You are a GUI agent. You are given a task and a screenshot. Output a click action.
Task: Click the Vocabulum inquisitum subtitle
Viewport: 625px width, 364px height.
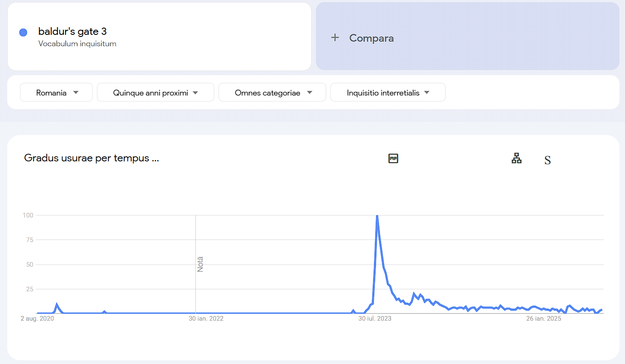(77, 44)
